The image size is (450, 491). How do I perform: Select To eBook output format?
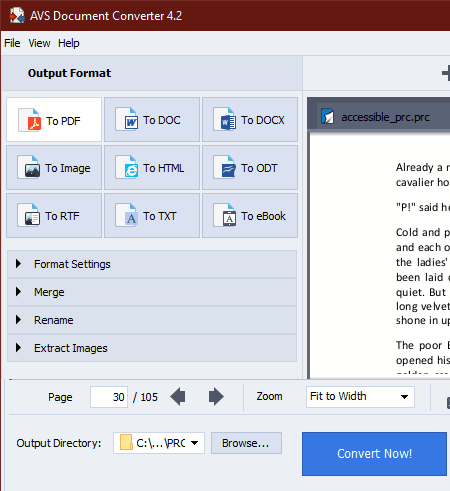point(250,216)
